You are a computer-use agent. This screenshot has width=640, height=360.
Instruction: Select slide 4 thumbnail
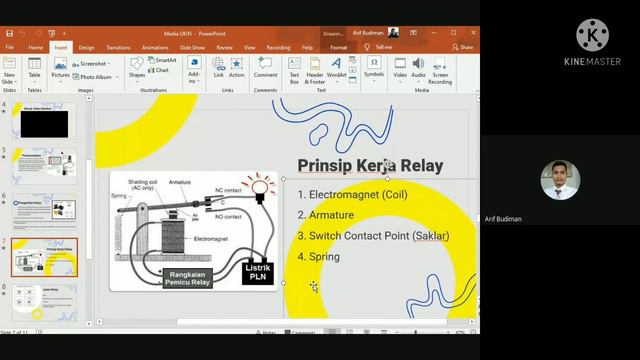click(44, 121)
